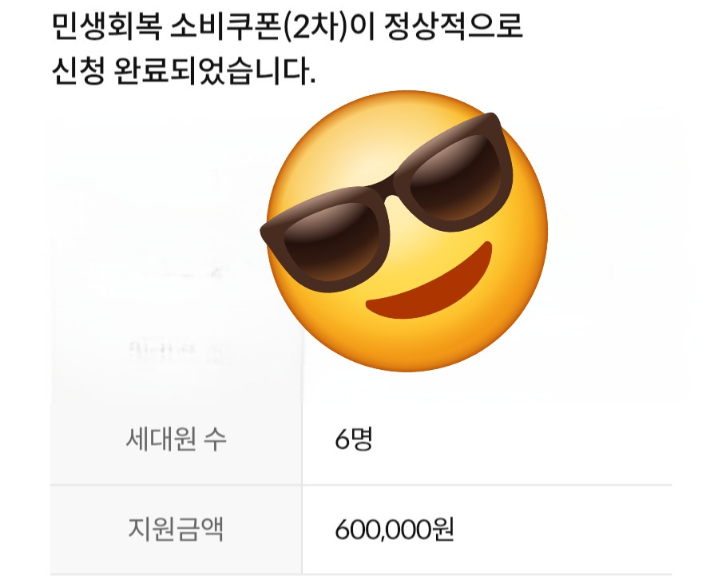Click the character 원 after 600,000
The width and height of the screenshot is (722, 588).
(x=442, y=530)
